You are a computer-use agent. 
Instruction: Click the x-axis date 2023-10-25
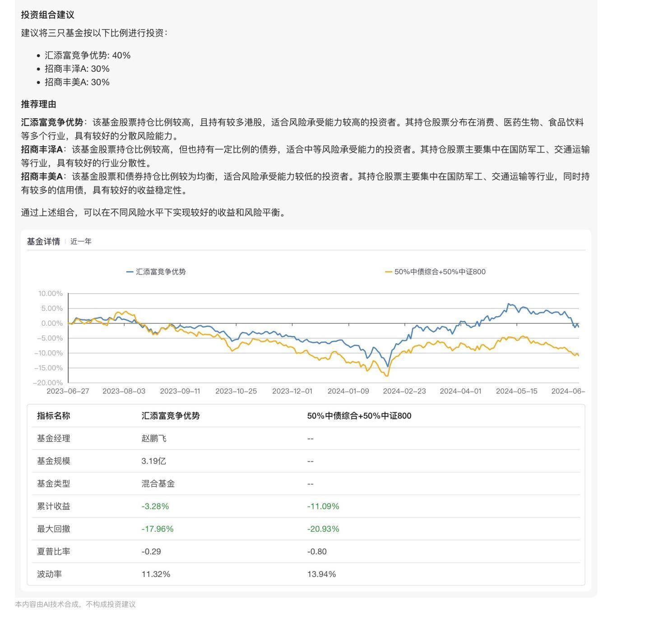236,391
